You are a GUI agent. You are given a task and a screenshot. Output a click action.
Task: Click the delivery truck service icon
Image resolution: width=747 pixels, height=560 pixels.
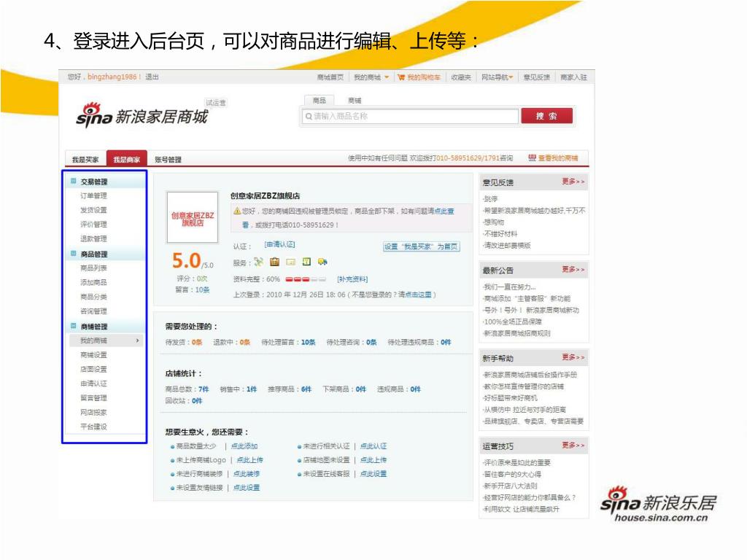click(x=322, y=262)
